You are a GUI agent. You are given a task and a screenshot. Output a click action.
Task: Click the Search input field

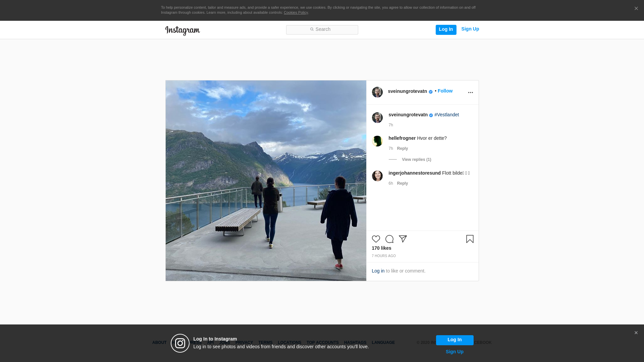click(322, 30)
